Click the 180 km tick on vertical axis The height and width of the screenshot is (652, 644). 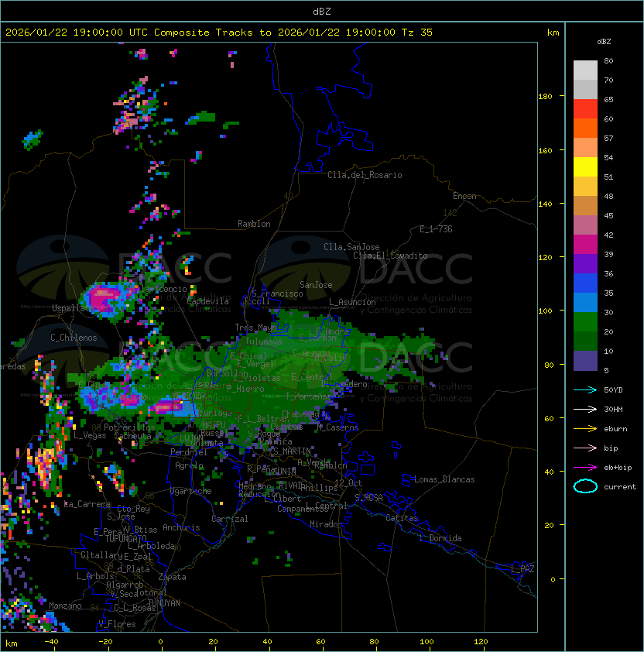pos(545,97)
